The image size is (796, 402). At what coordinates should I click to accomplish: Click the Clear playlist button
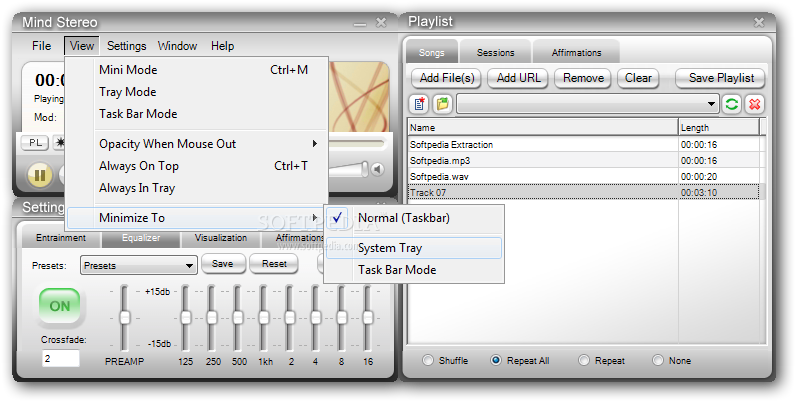638,78
